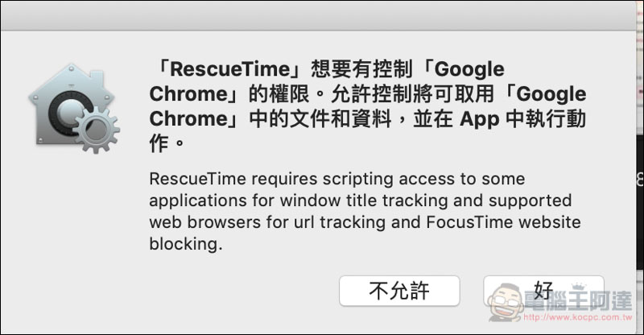The width and height of the screenshot is (644, 335).
Task: Click the vault dial inside the house icon
Action: [x=66, y=113]
